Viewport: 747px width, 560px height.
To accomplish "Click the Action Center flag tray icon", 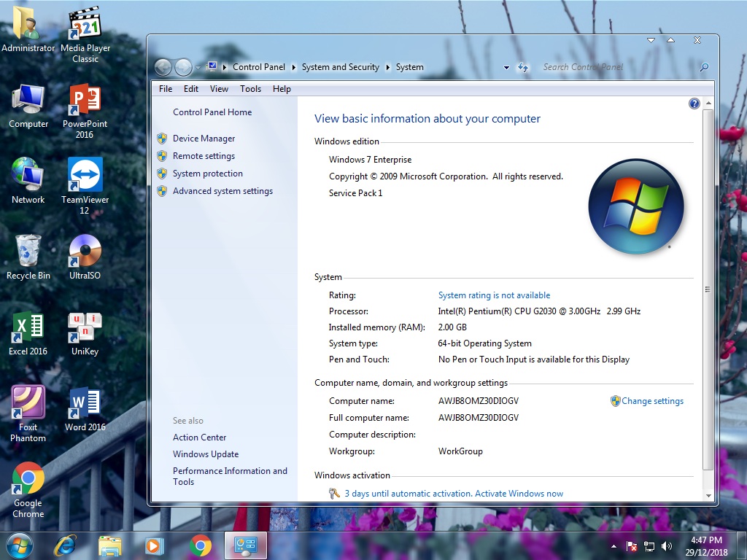I will pos(632,547).
